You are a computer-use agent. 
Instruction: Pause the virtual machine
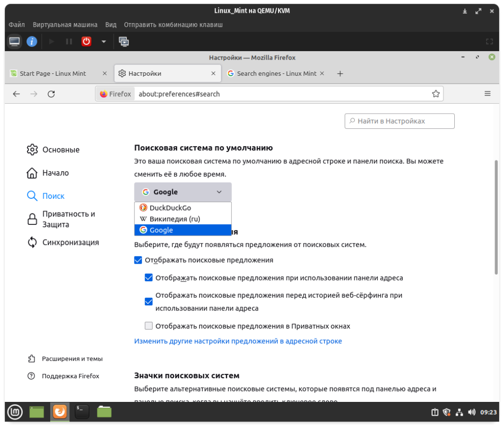69,42
